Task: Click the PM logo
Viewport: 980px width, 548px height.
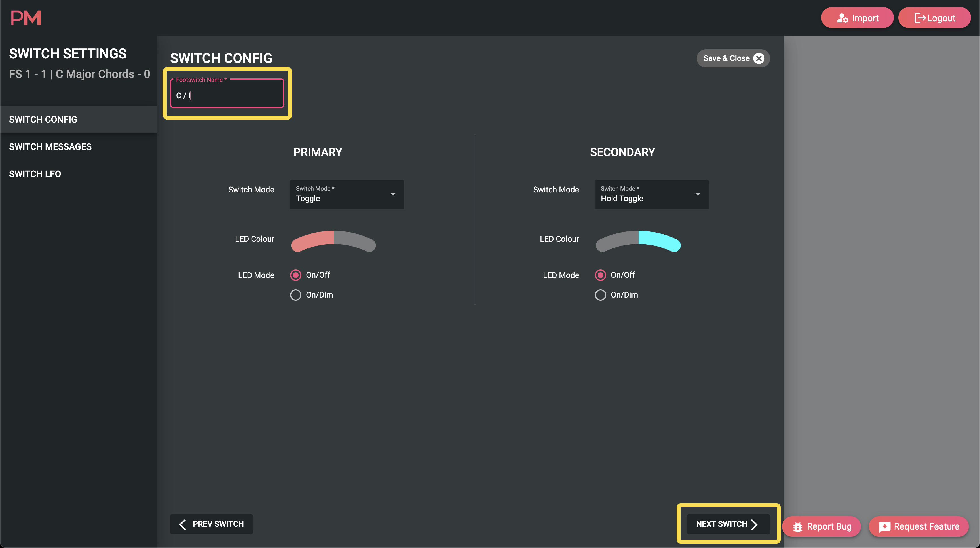Action: pyautogui.click(x=26, y=18)
